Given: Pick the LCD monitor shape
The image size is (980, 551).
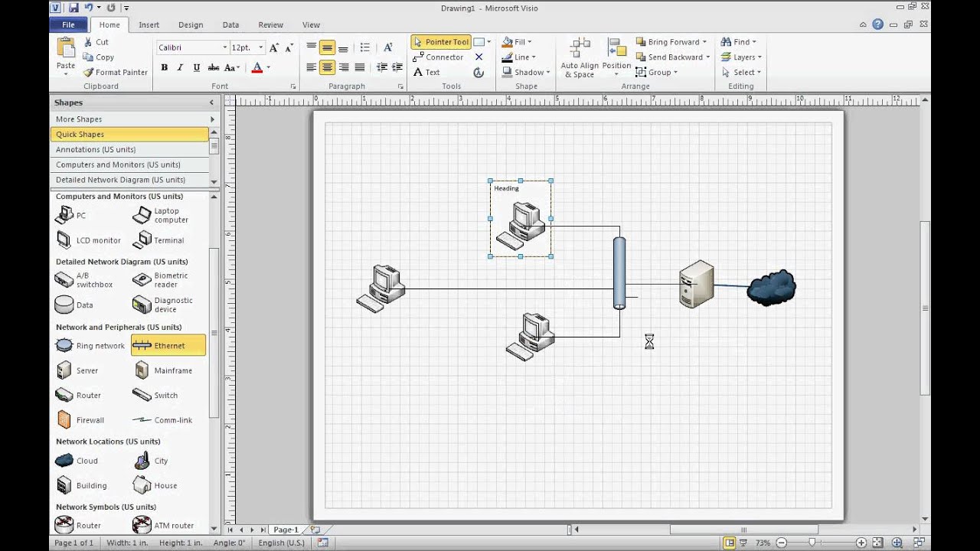Looking at the screenshot, I should coord(88,240).
